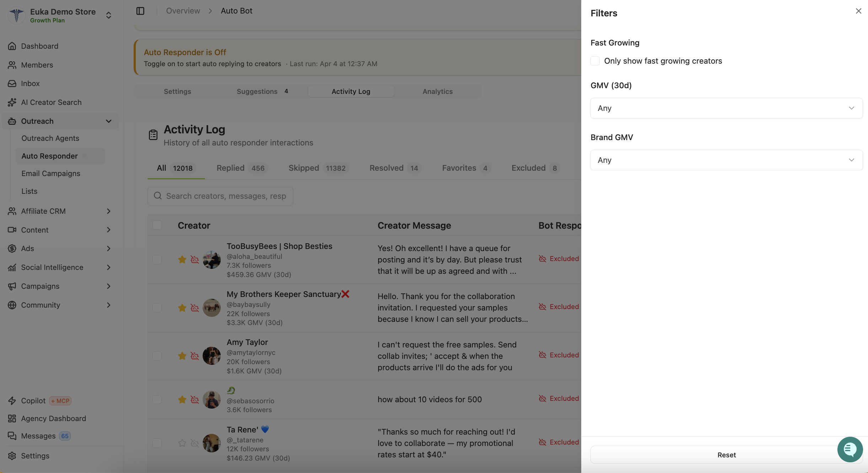Click the Outreach robot icon
Viewport: 868px width, 473px height.
[12, 121]
